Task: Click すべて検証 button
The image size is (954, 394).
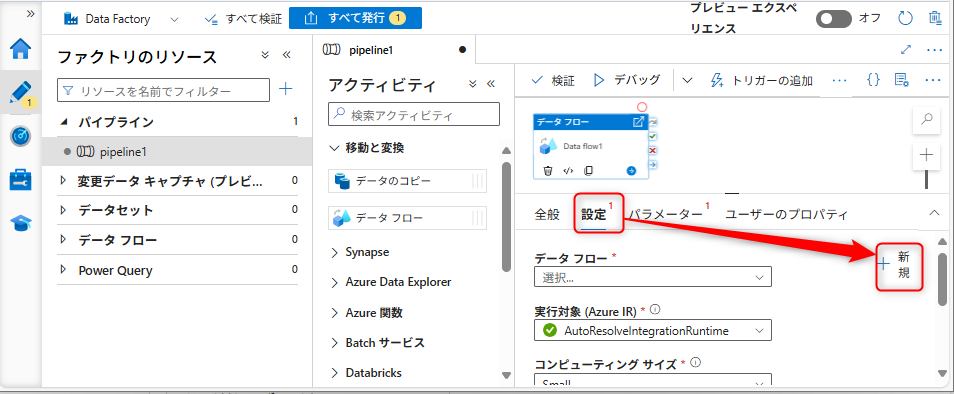Action: (x=243, y=19)
